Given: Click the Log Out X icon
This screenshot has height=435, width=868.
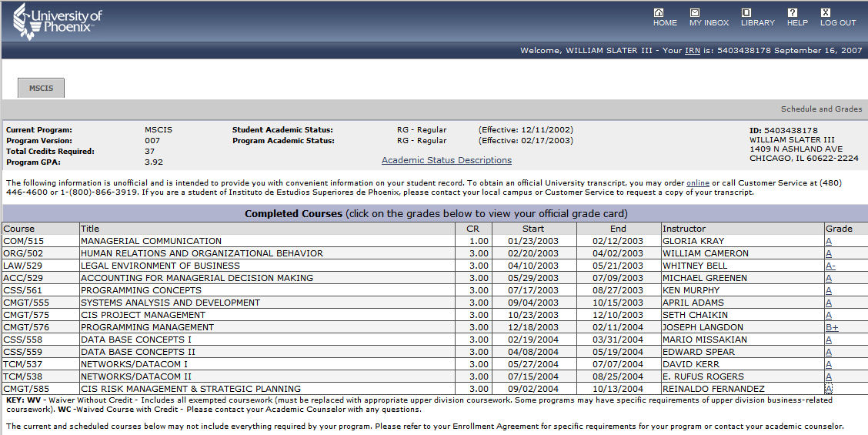Looking at the screenshot, I should (826, 12).
